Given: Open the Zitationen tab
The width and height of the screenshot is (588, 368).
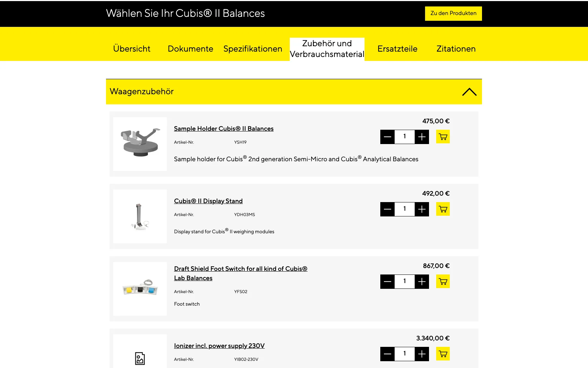Looking at the screenshot, I should pos(456,49).
